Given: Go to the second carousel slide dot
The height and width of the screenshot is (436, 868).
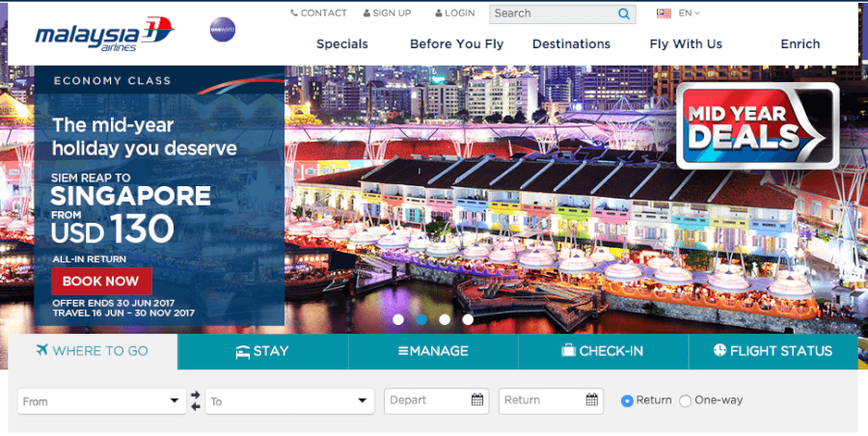Looking at the screenshot, I should [x=421, y=319].
